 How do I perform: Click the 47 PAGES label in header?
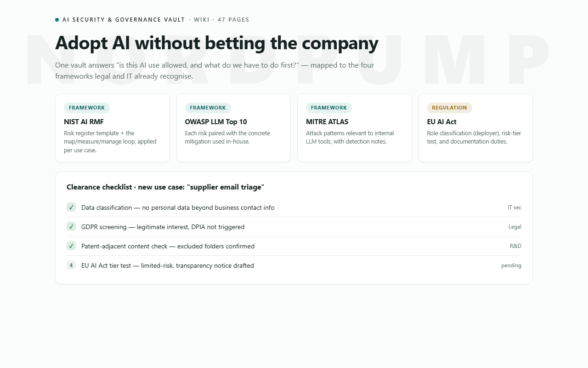[233, 20]
